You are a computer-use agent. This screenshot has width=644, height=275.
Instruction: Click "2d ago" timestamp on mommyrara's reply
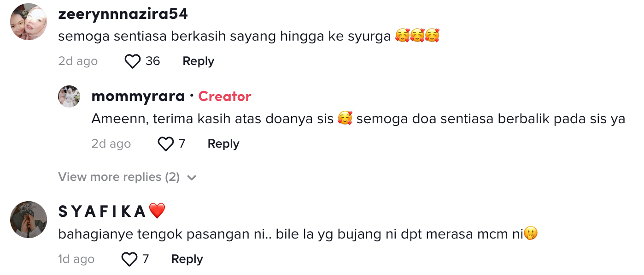tap(111, 144)
